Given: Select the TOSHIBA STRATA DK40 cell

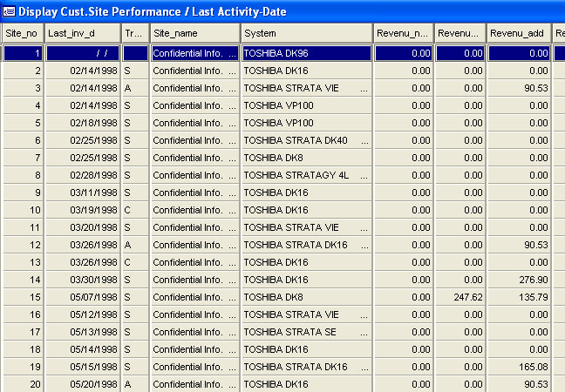Looking at the screenshot, I should [307, 140].
